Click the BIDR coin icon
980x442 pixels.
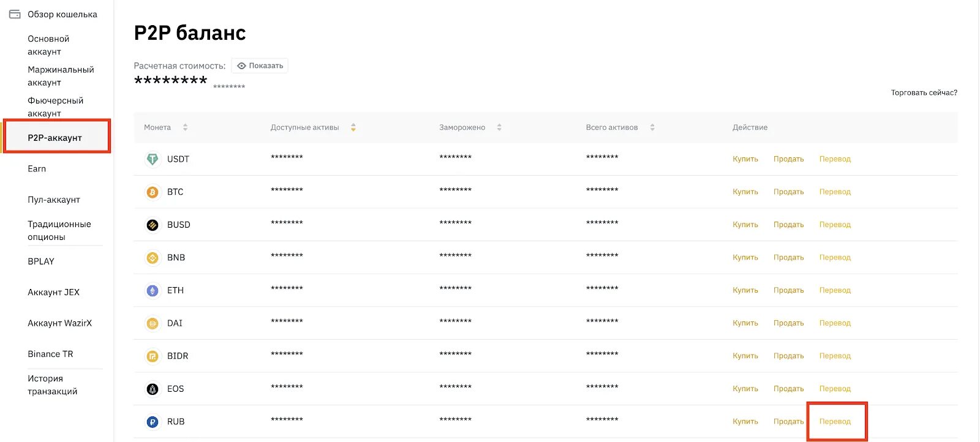coord(153,356)
